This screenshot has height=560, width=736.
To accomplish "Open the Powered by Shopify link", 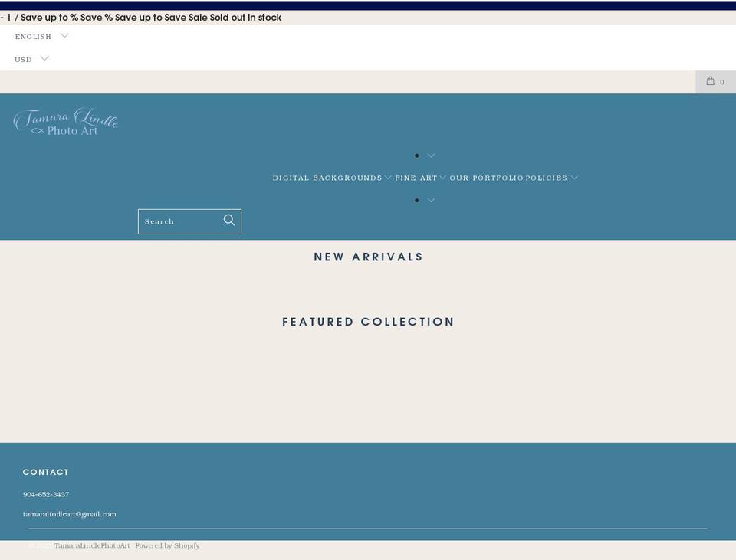I will point(168,545).
